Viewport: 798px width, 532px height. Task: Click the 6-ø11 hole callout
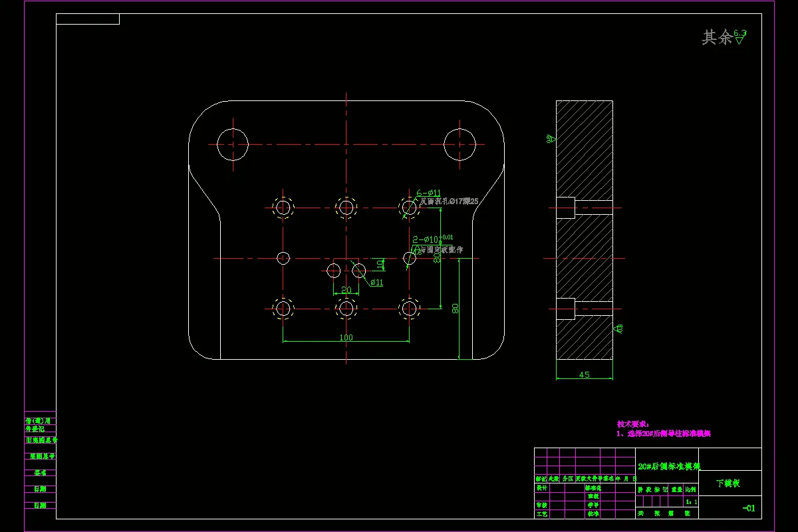coord(428,193)
